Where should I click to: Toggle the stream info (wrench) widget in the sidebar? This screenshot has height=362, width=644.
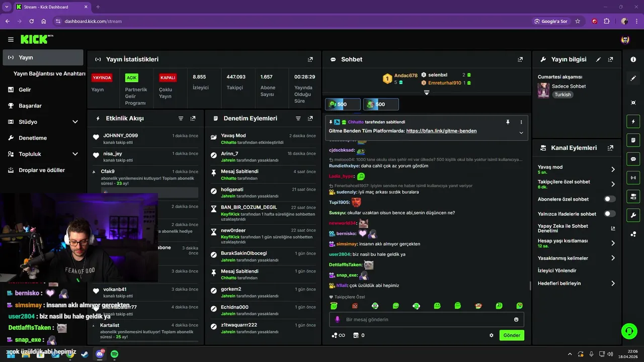pos(633,215)
